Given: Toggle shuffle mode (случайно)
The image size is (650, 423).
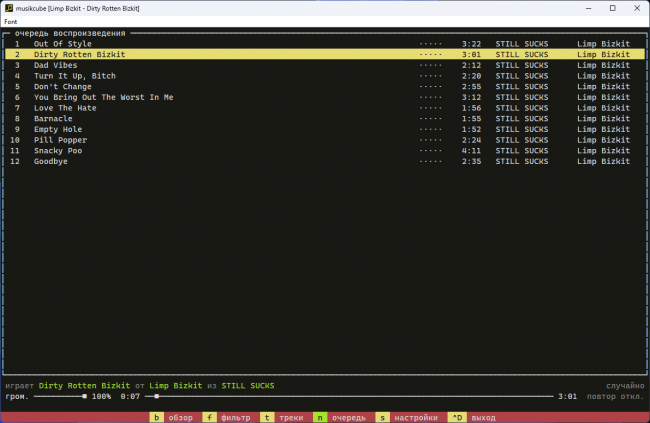Looking at the screenshot, I should coord(625,386).
